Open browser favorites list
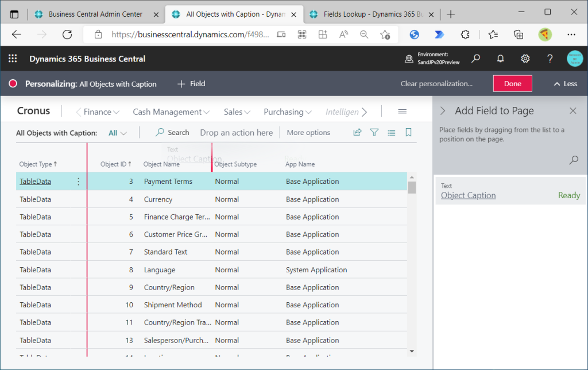The width and height of the screenshot is (588, 370). 493,34
